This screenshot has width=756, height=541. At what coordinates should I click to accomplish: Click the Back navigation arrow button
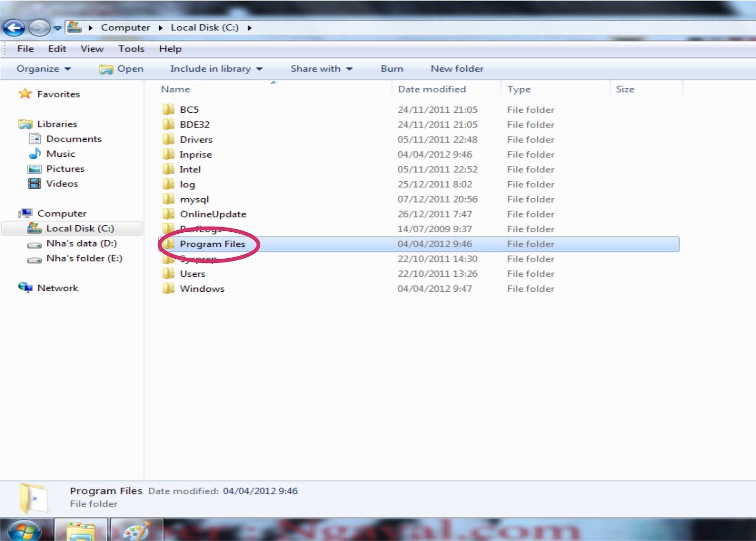coord(14,28)
